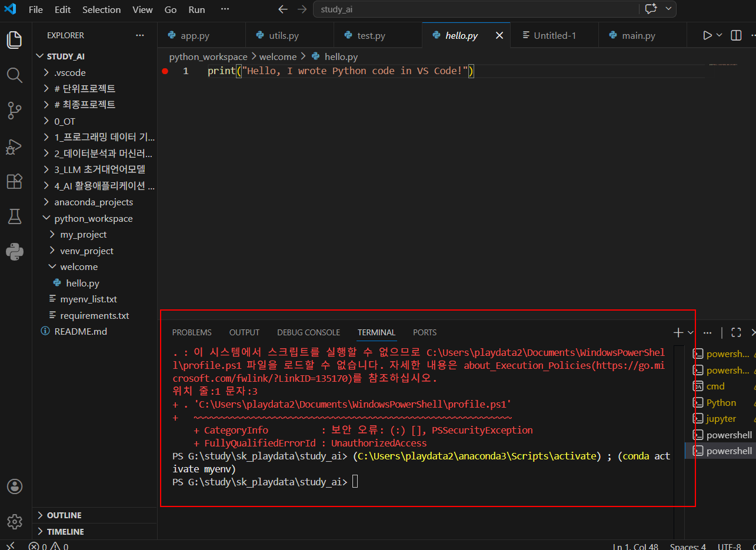
Task: Click the VS Code logo icon
Action: pos(10,9)
